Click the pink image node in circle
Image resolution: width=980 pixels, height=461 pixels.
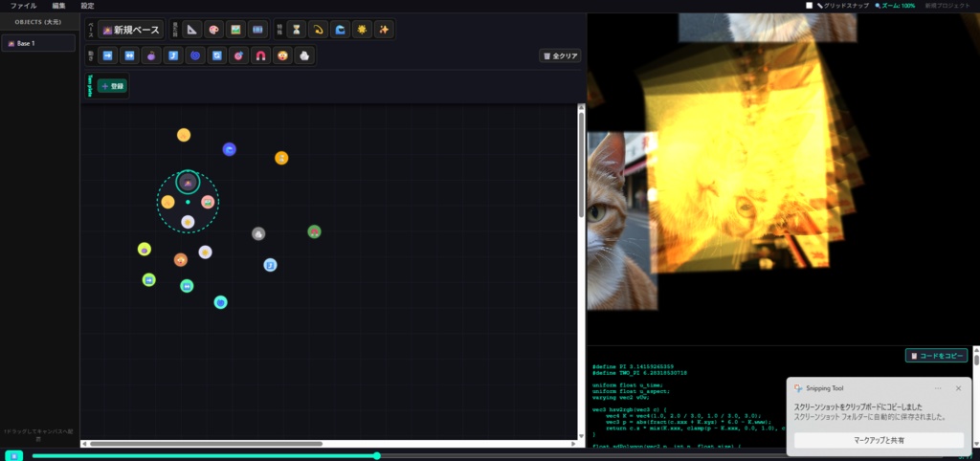[x=208, y=202]
